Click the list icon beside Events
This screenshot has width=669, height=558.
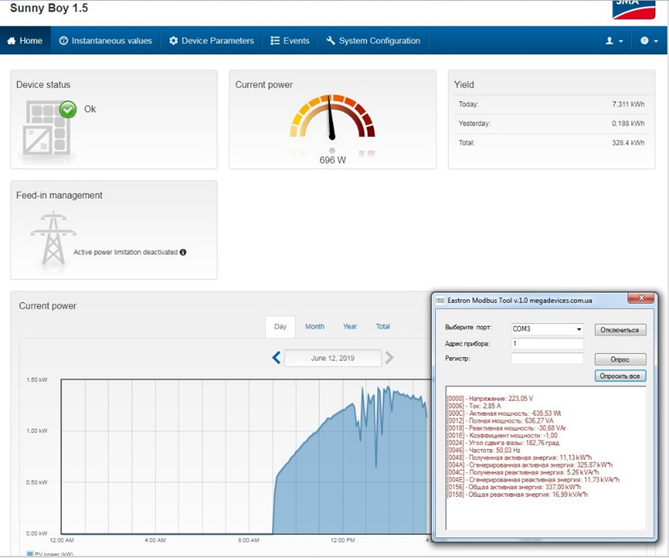275,41
